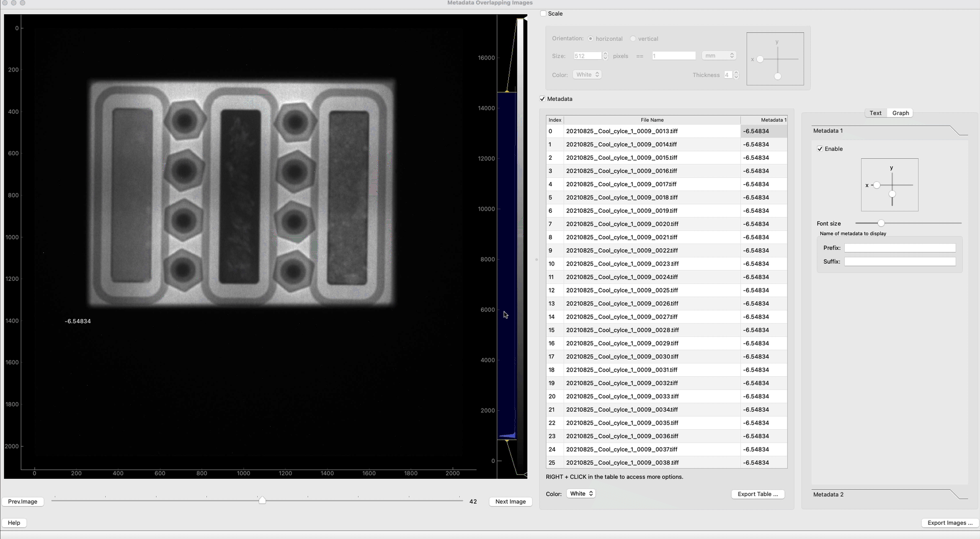The height and width of the screenshot is (539, 980).
Task: Click the Prev.Image button
Action: 22,502
